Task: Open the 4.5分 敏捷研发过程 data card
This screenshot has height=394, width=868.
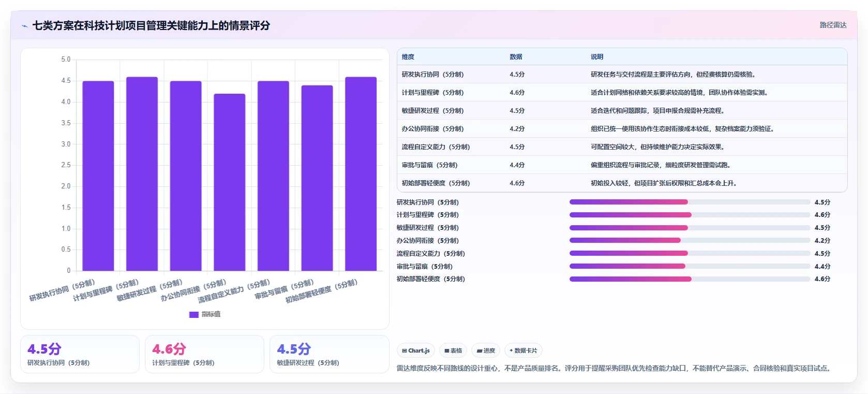Action: coord(329,354)
